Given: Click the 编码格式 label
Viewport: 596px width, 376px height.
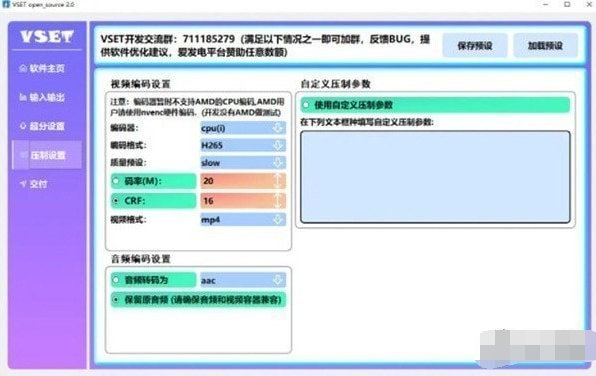Looking at the screenshot, I should coord(128,145).
